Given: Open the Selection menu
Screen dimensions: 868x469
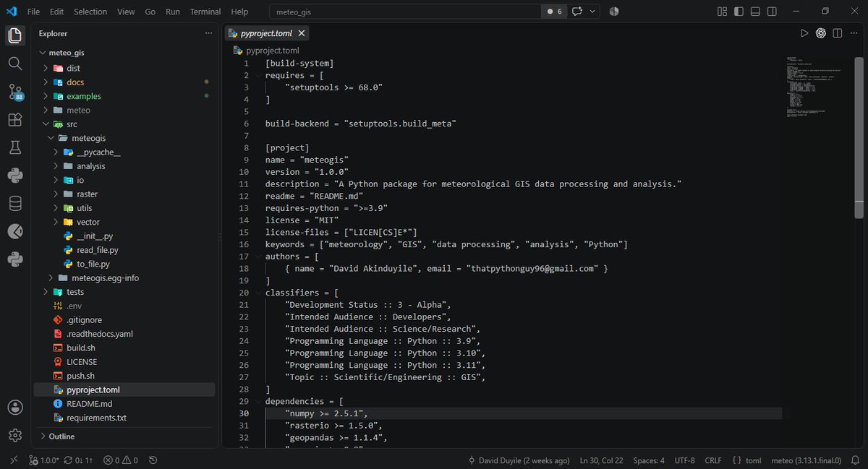Looking at the screenshot, I should click(x=90, y=12).
